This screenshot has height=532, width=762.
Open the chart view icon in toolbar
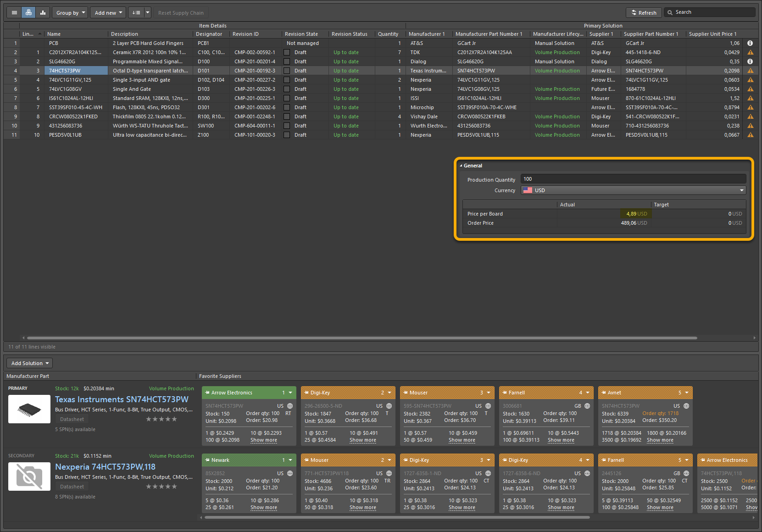[43, 13]
